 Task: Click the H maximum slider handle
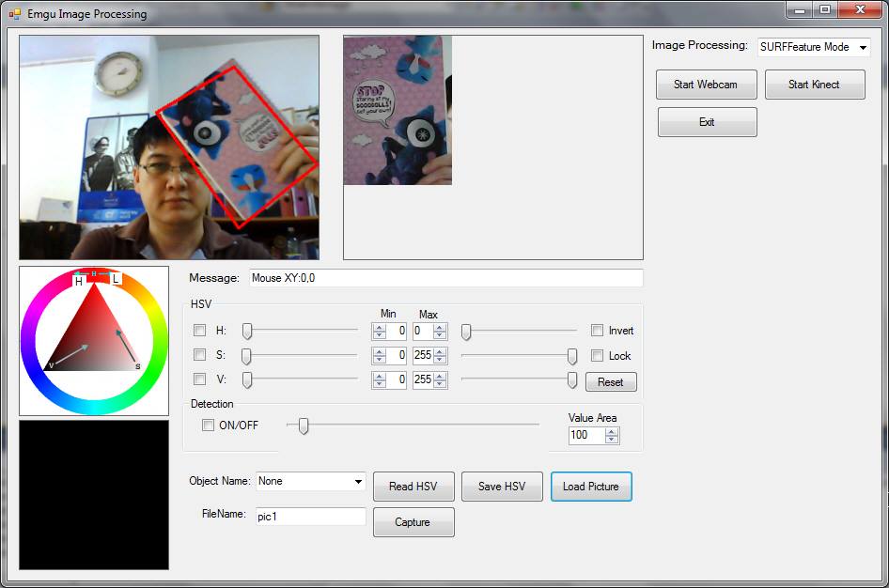pyautogui.click(x=465, y=332)
